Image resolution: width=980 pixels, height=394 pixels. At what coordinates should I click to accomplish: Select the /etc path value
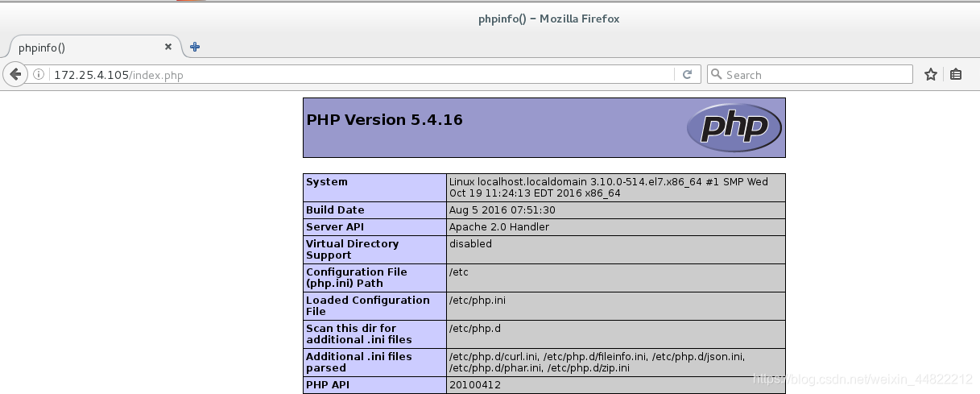pos(458,272)
